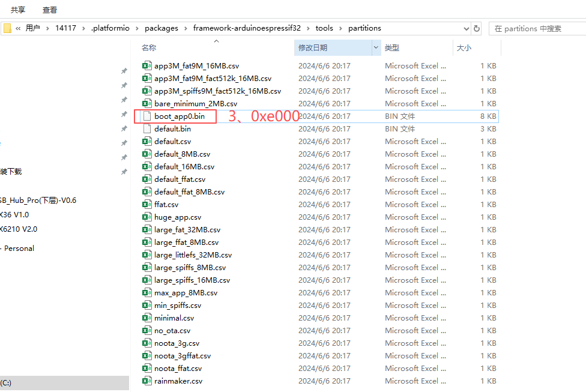Click the rainmaker.csv file name
The width and height of the screenshot is (586, 392).
click(x=178, y=381)
